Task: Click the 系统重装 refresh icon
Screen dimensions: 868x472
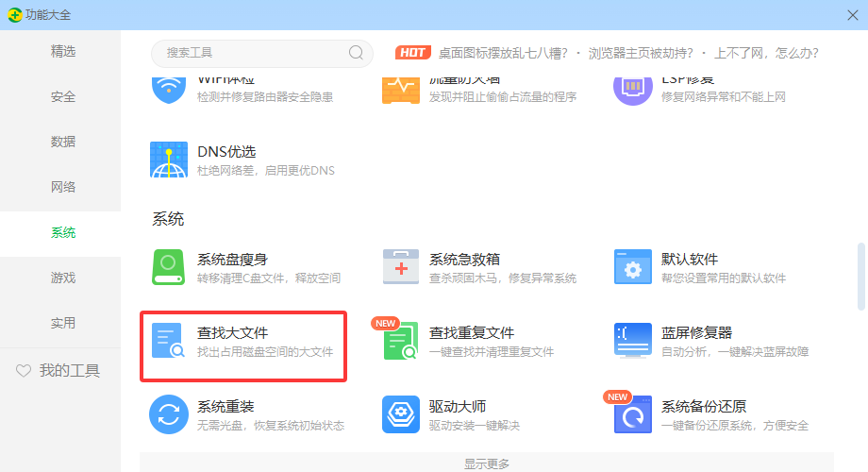Action: (x=168, y=414)
